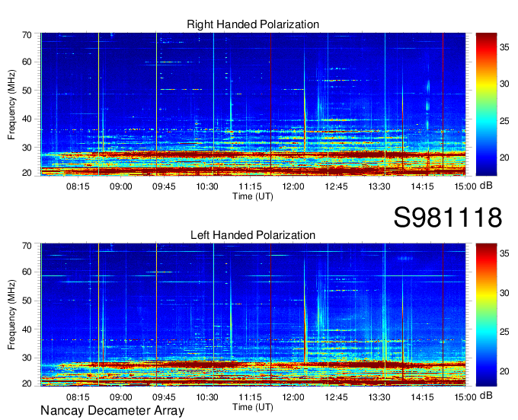Click the 20 value on Right Handed colorbar
Screen dimensions: 518x420
pos(504,157)
